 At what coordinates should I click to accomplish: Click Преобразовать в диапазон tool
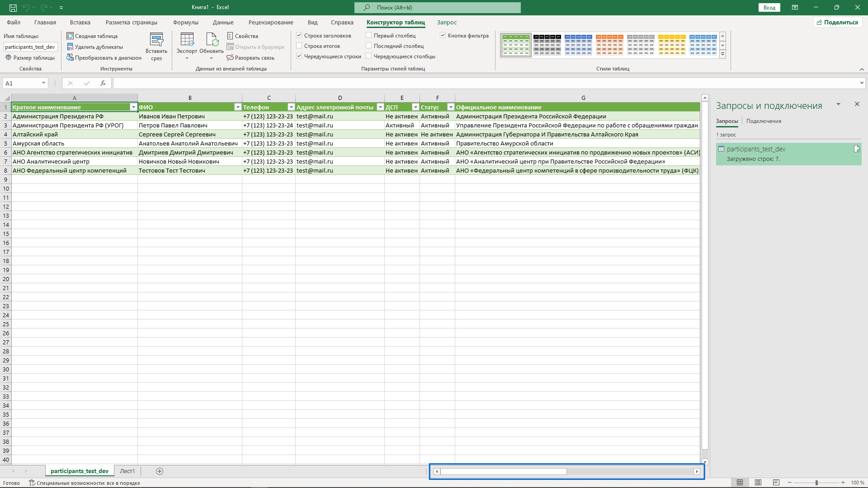tap(104, 57)
